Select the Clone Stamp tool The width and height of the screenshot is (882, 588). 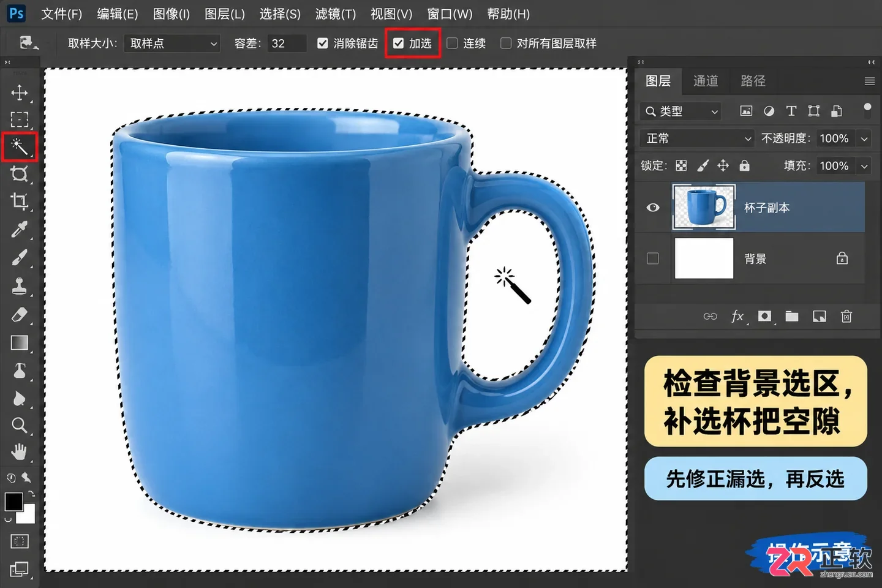point(19,286)
